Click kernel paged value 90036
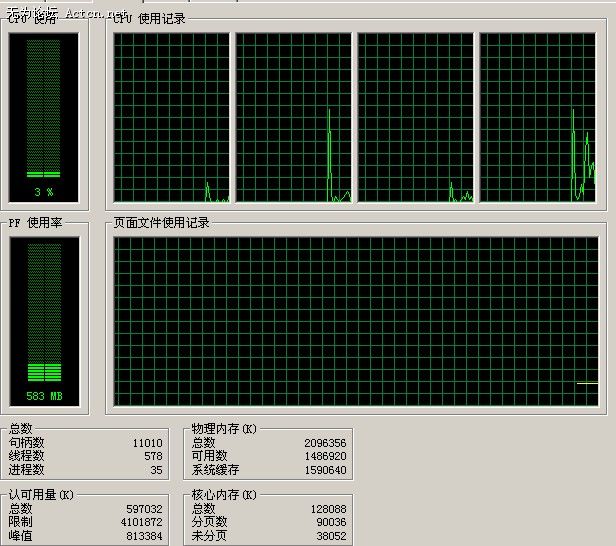The width and height of the screenshot is (616, 546). pos(332,522)
